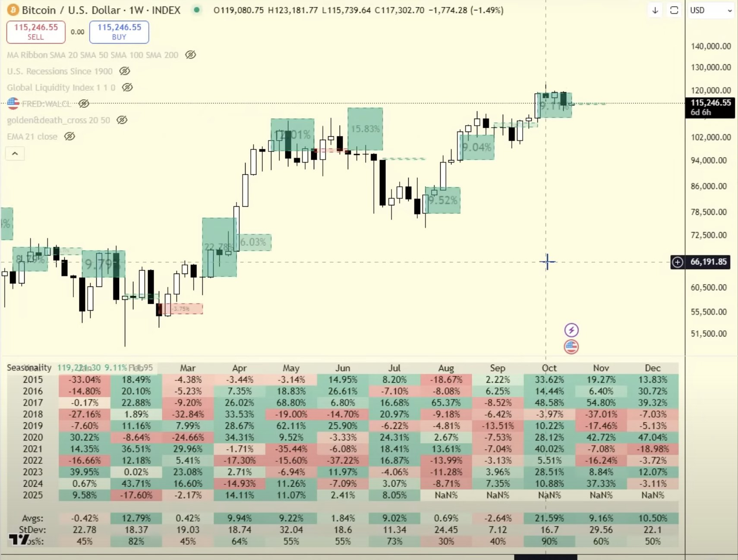Click the purple lightning bolt event icon
The height and width of the screenshot is (560, 738).
pos(571,330)
